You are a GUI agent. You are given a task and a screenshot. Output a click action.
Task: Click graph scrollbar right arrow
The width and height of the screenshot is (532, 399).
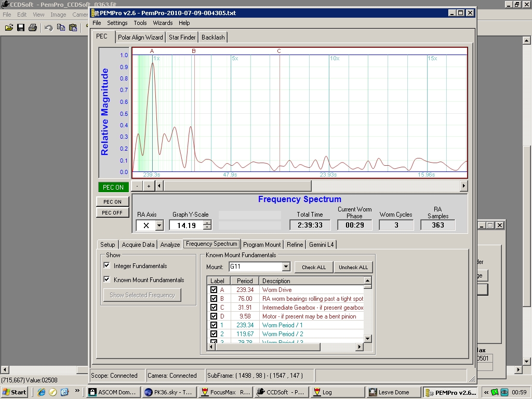point(463,186)
